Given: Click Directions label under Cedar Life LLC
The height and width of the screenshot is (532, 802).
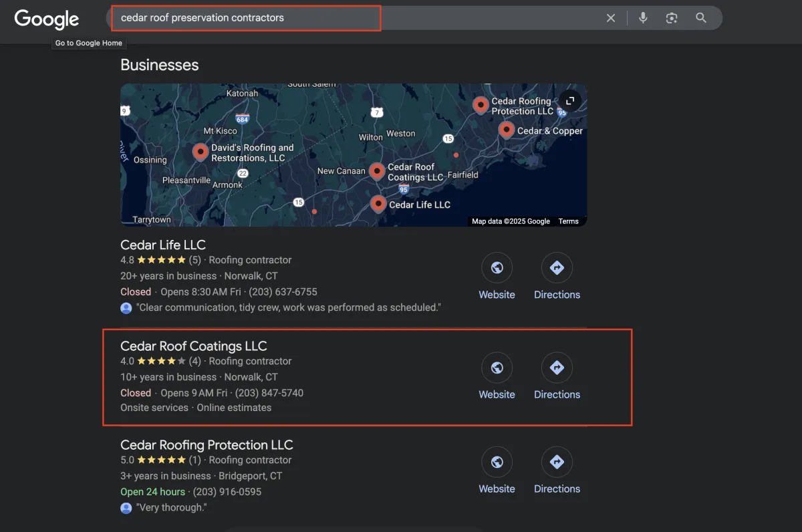Looking at the screenshot, I should pyautogui.click(x=557, y=295).
